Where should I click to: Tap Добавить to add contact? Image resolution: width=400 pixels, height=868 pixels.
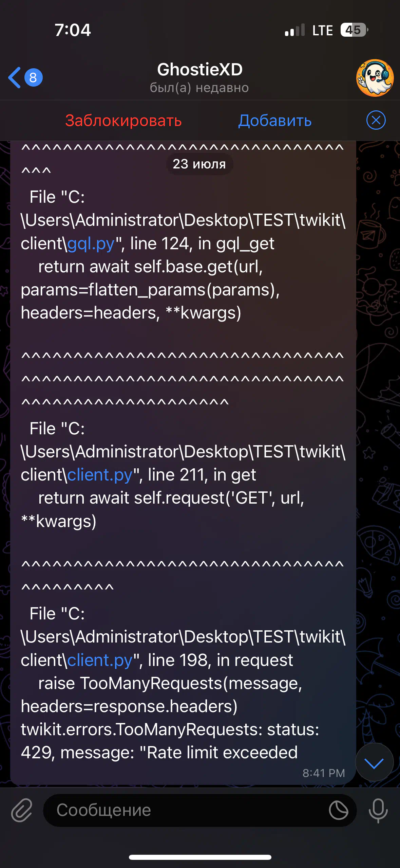(275, 121)
